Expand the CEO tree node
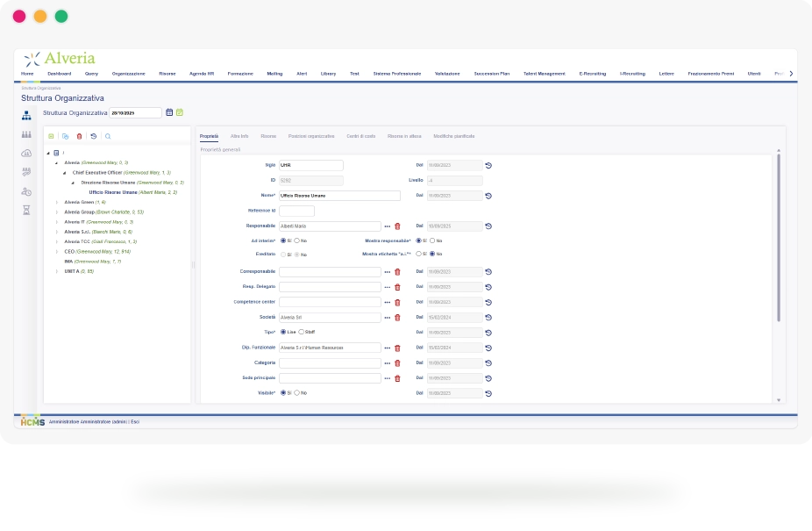The image size is (812, 531). (x=57, y=252)
